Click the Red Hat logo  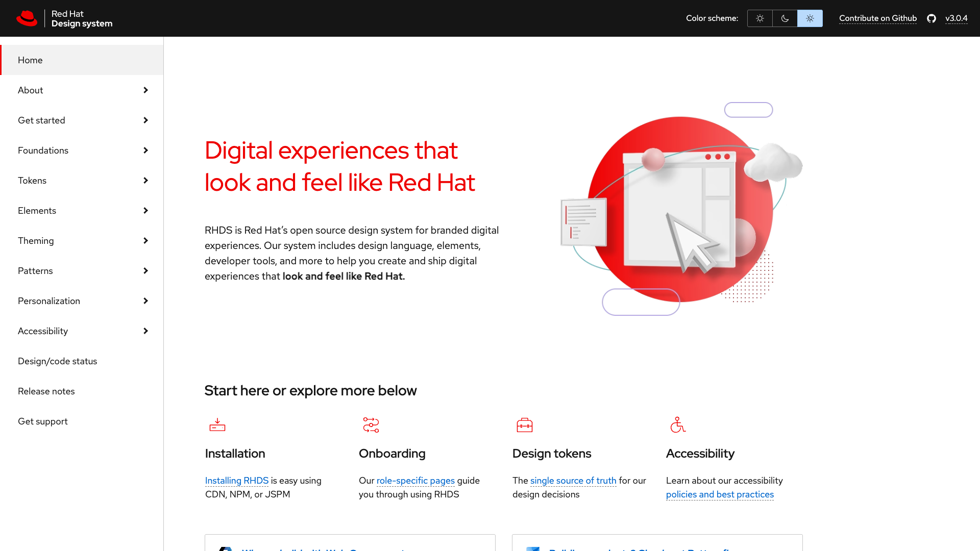(x=27, y=18)
